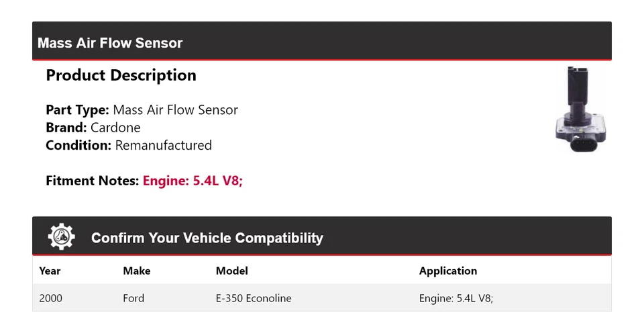The height and width of the screenshot is (333, 644).
Task: Click the Application column header
Action: click(447, 271)
